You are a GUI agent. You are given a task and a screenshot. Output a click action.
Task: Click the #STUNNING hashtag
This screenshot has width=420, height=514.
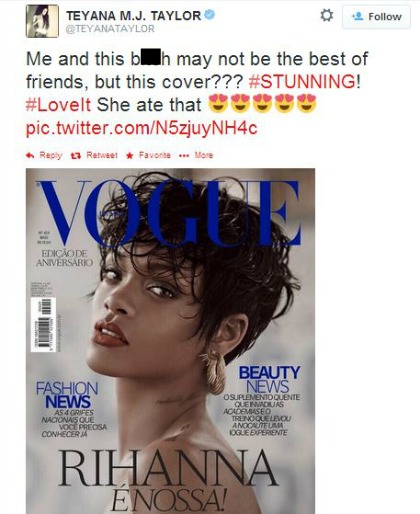pyautogui.click(x=302, y=82)
